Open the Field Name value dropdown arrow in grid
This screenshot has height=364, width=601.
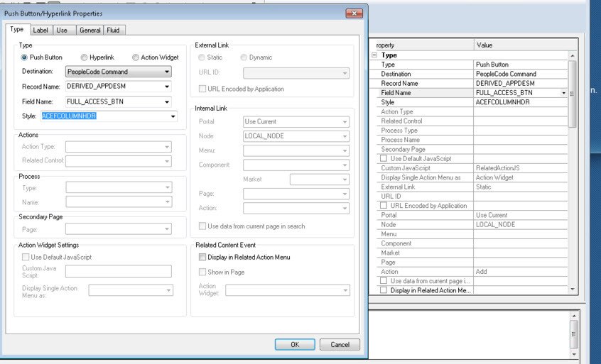tap(563, 93)
